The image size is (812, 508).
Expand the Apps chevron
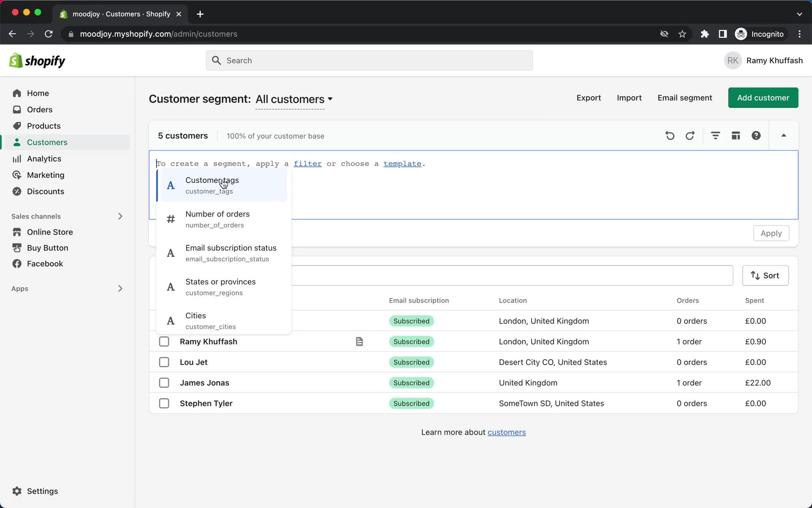point(120,289)
